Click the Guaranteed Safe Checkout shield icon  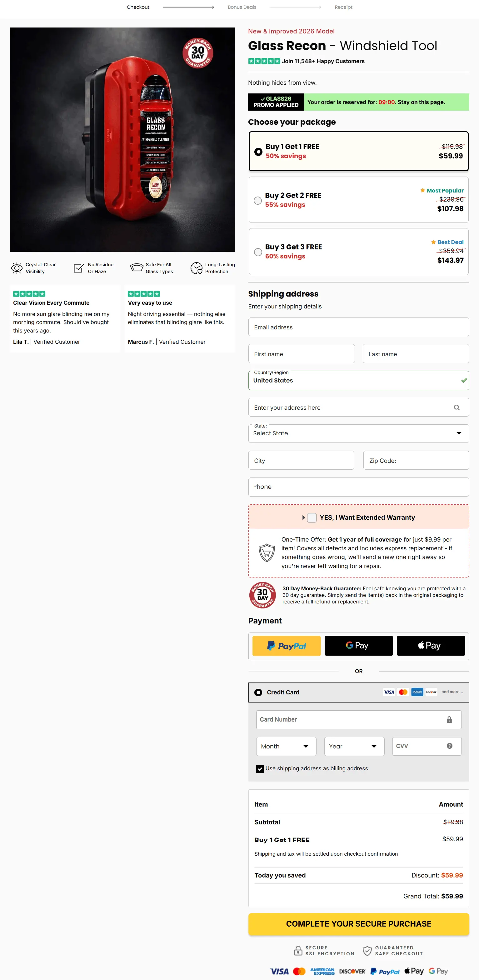pyautogui.click(x=367, y=951)
